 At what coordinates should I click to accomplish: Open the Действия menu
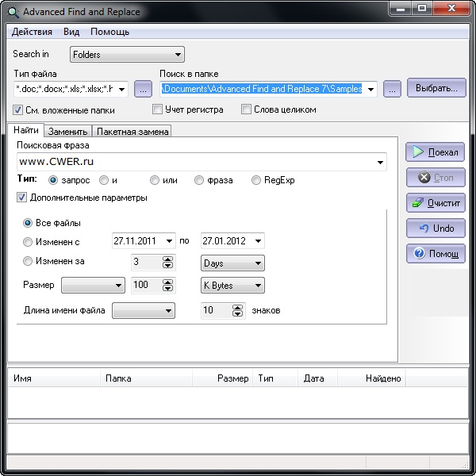pos(33,32)
